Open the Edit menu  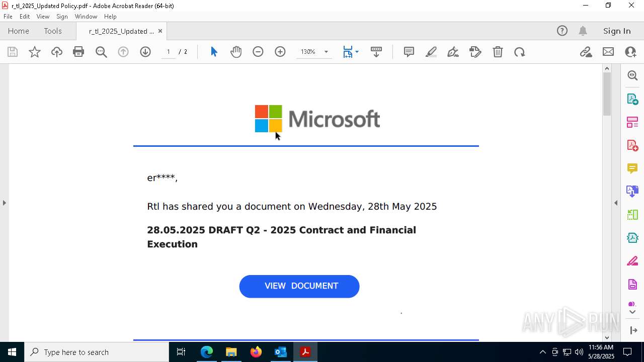pos(25,17)
